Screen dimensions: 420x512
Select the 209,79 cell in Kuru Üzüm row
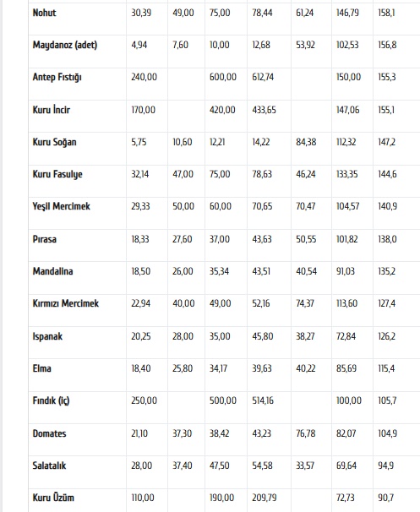pyautogui.click(x=265, y=498)
